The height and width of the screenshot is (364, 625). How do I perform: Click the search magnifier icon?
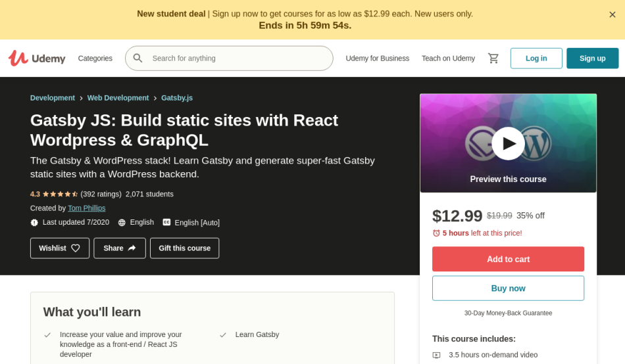(138, 58)
